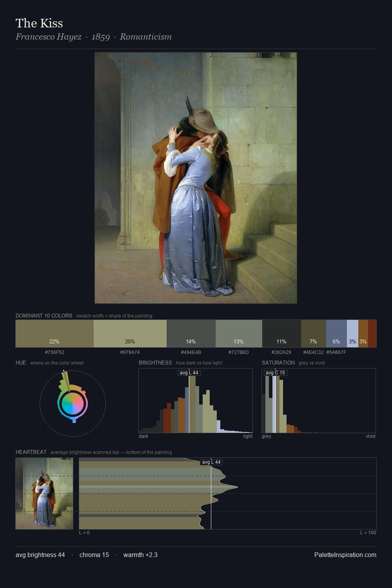Click the hex code #494E4B
Screen dimensions: 392x588
[191, 352]
